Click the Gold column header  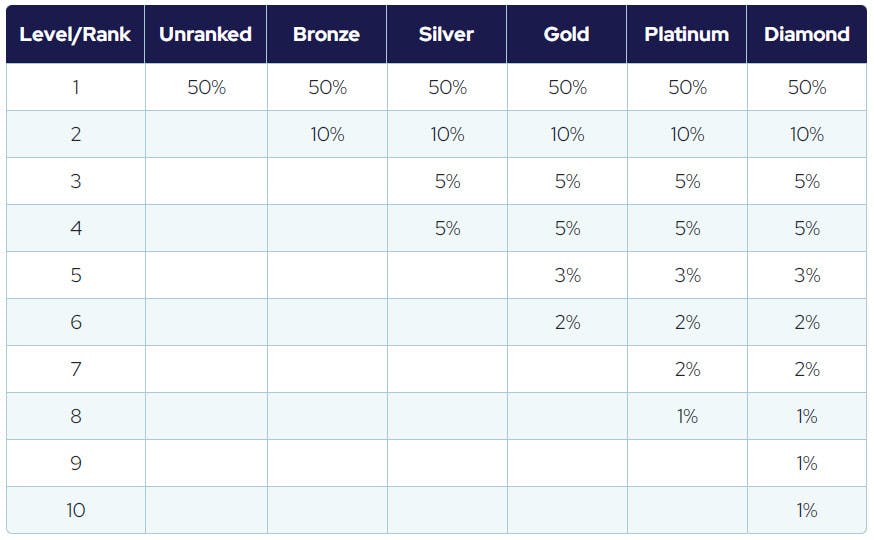coord(566,34)
